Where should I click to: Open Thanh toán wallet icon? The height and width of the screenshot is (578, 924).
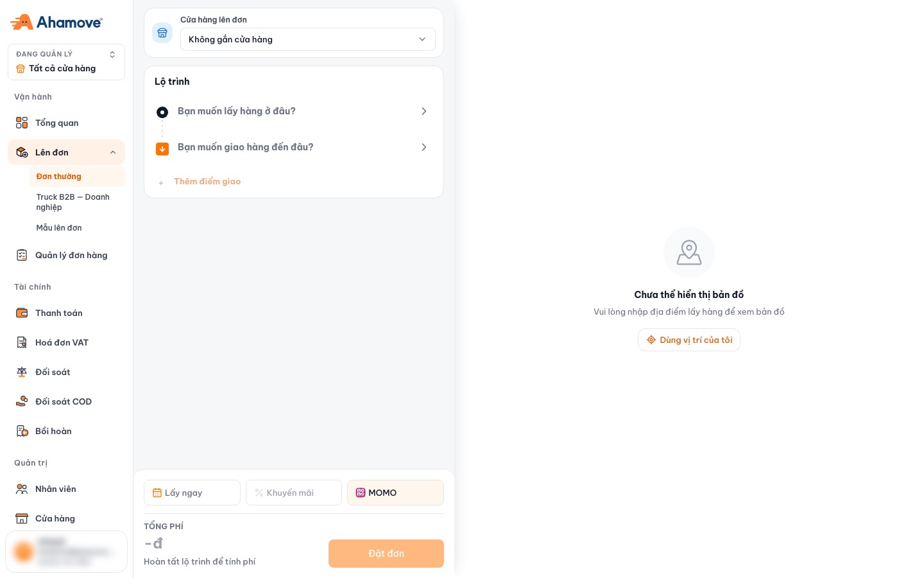(x=22, y=313)
